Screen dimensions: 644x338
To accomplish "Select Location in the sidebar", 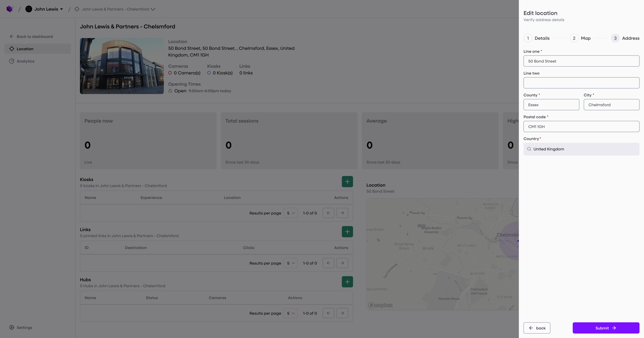I will coord(38,49).
